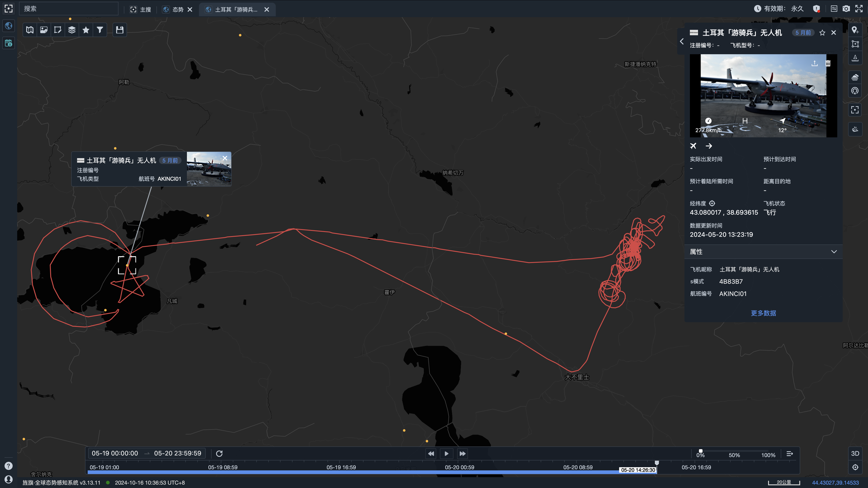The height and width of the screenshot is (488, 868).
Task: Collapse the 属性 section chevron
Action: tap(834, 252)
